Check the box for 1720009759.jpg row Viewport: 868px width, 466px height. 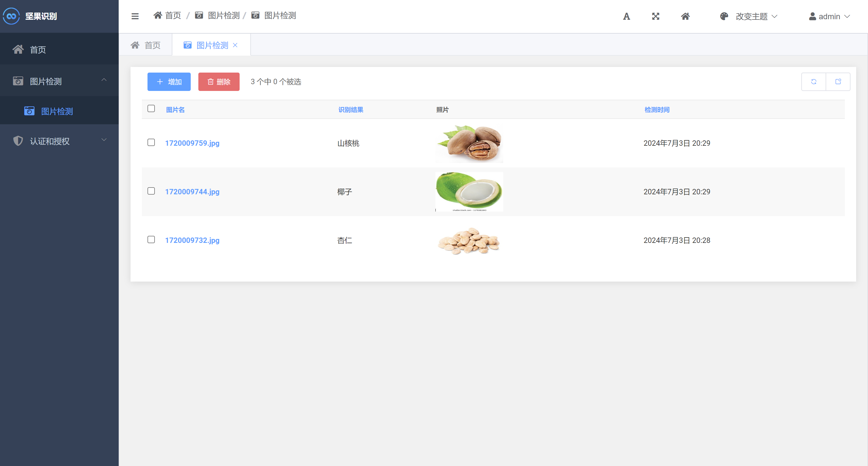pos(151,143)
